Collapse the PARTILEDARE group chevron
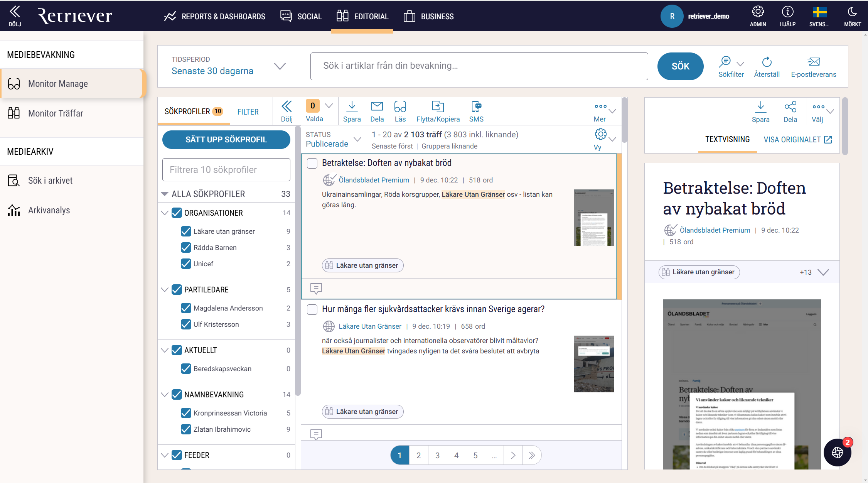Viewport: 868px width, 483px height. point(165,290)
